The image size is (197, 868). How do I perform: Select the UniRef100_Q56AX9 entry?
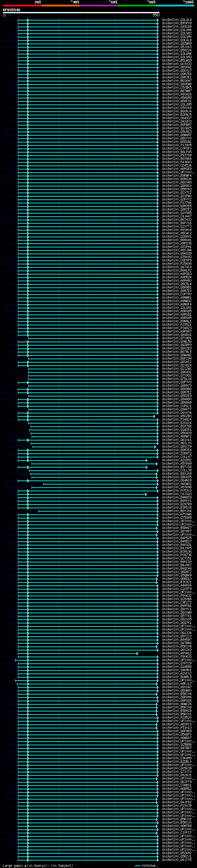pyautogui.click(x=177, y=433)
